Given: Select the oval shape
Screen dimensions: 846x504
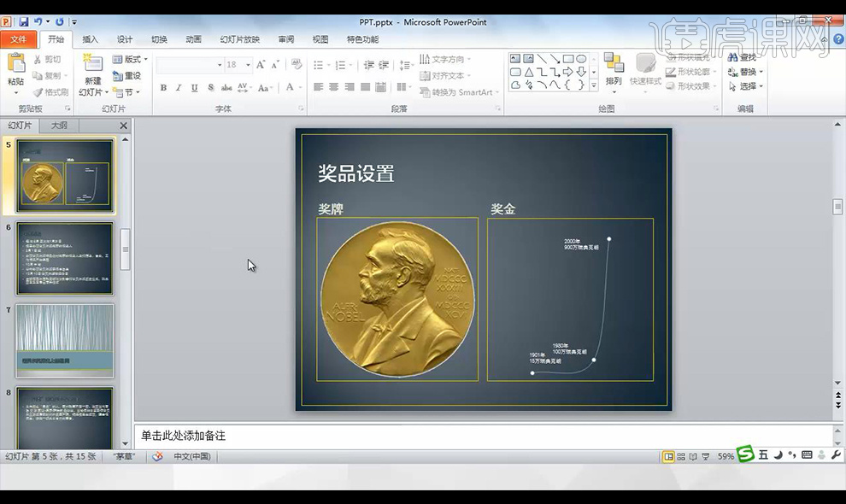Looking at the screenshot, I should pos(581,59).
